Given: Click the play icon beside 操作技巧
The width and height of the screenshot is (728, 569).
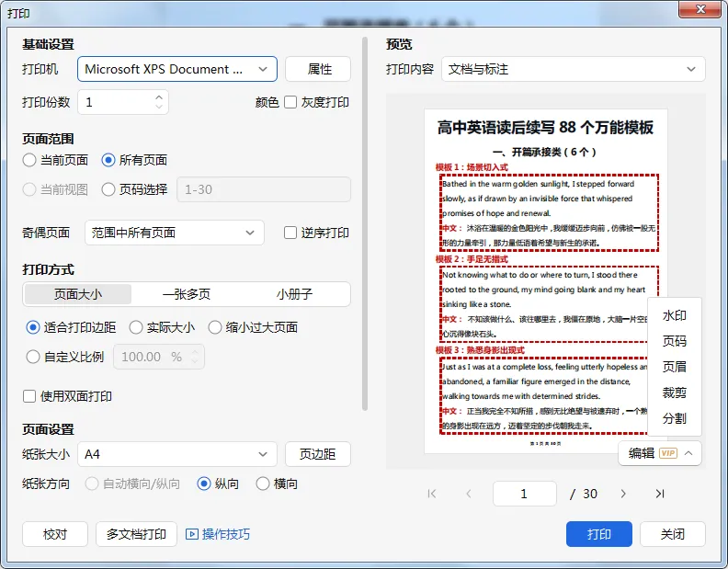Looking at the screenshot, I should pyautogui.click(x=191, y=534).
